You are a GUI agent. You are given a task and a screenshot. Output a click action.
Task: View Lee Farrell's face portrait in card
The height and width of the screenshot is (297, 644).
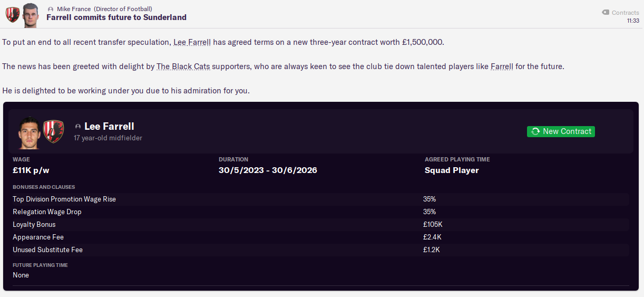(28, 132)
